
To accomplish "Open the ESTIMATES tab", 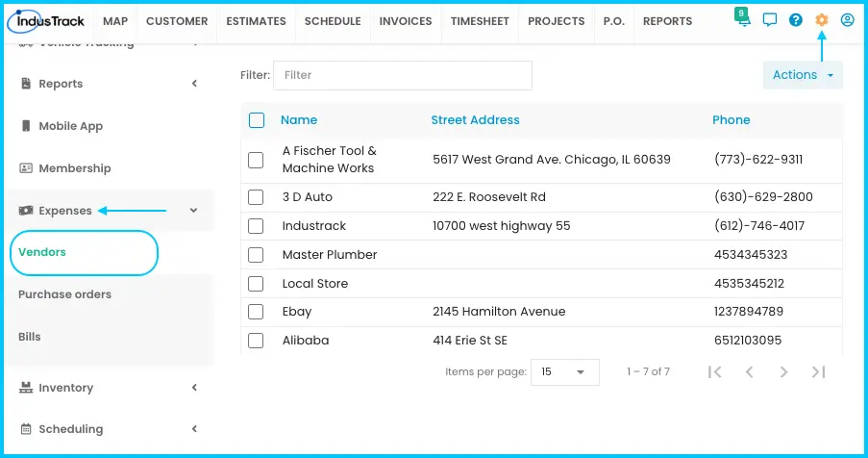I will tap(256, 21).
